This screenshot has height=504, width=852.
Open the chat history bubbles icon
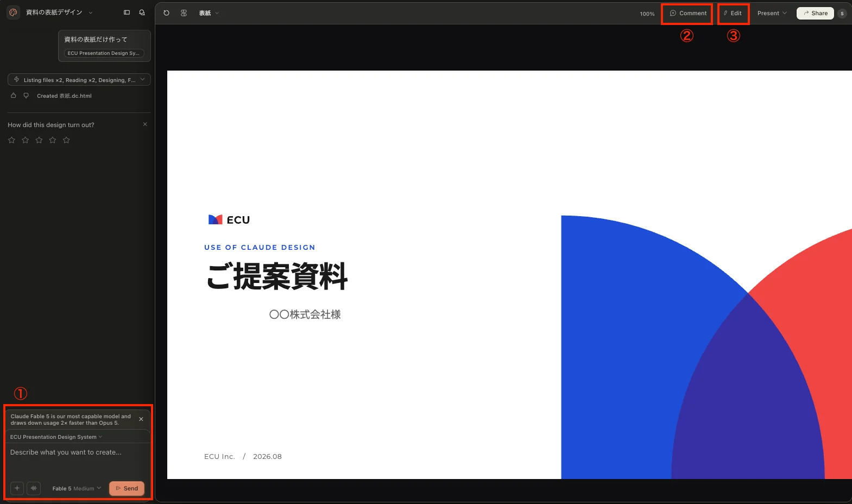[x=142, y=12]
